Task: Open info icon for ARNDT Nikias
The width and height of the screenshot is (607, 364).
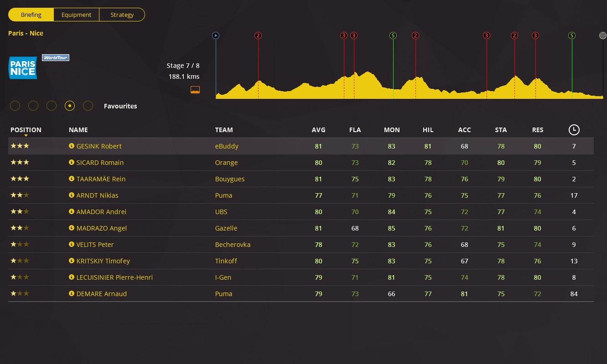Action: (x=71, y=195)
